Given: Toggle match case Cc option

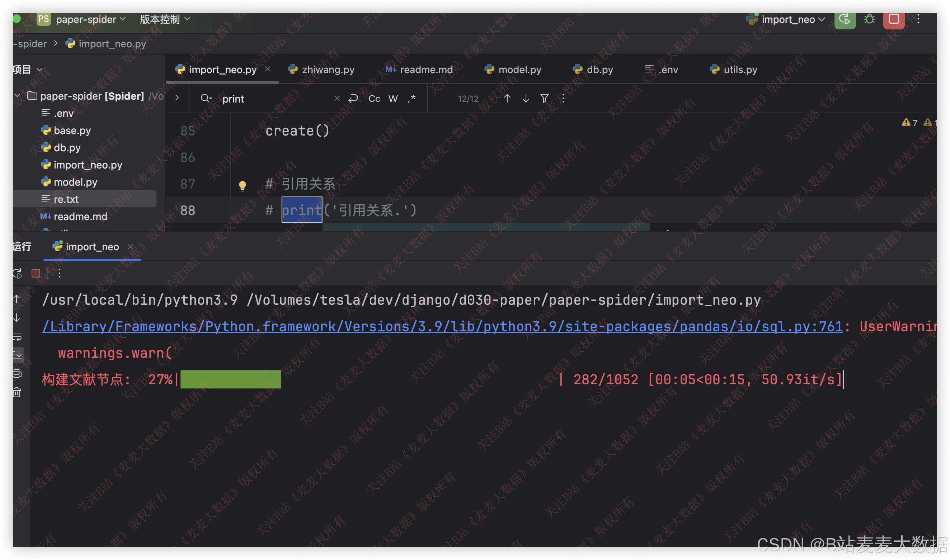Looking at the screenshot, I should coord(374,99).
